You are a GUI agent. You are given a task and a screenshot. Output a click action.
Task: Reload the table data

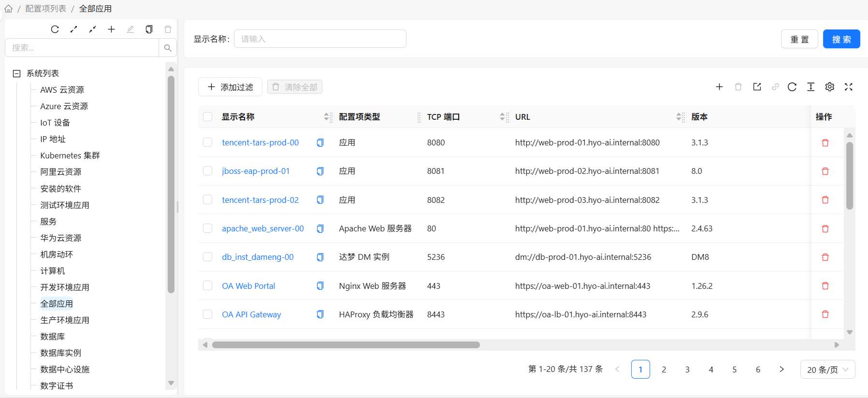click(x=792, y=87)
